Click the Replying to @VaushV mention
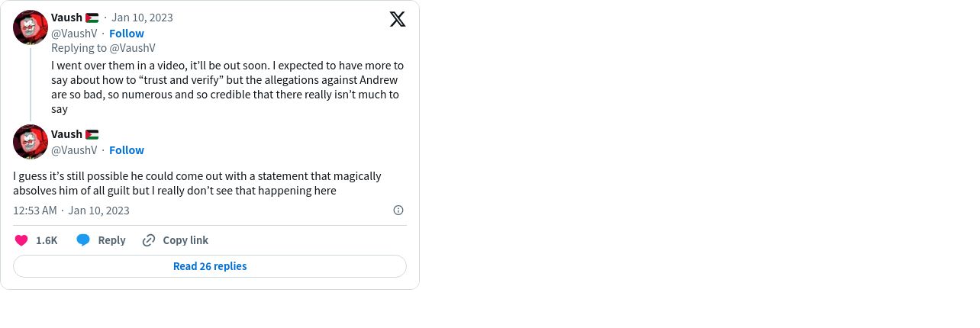Viewport: 980px width, 328px height. [132, 48]
